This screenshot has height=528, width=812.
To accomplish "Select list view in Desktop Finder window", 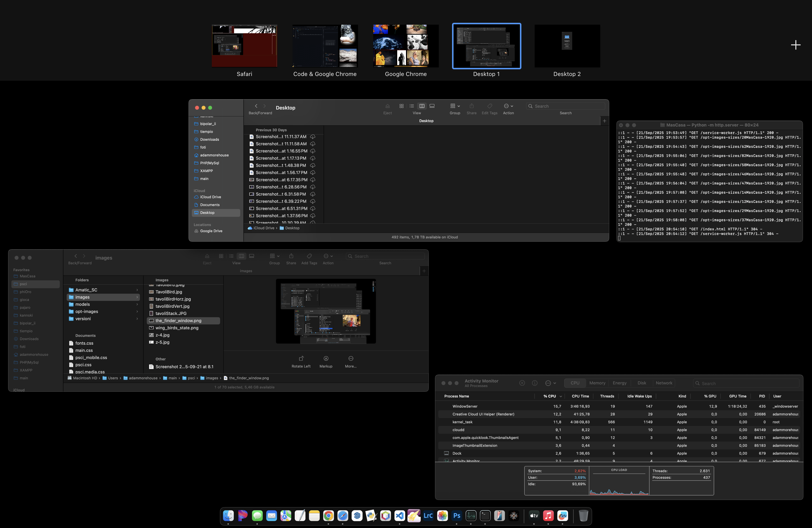I will click(412, 106).
